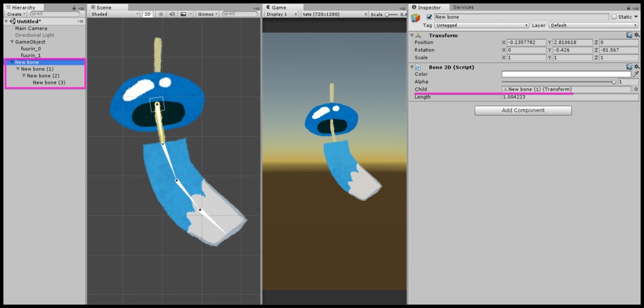Enable the Static checkbox

click(614, 17)
